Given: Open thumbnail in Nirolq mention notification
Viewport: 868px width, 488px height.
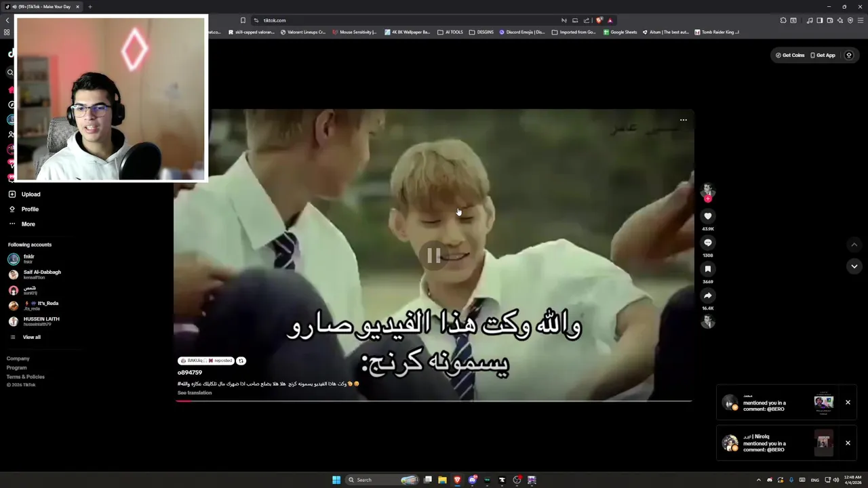Looking at the screenshot, I should (x=823, y=443).
